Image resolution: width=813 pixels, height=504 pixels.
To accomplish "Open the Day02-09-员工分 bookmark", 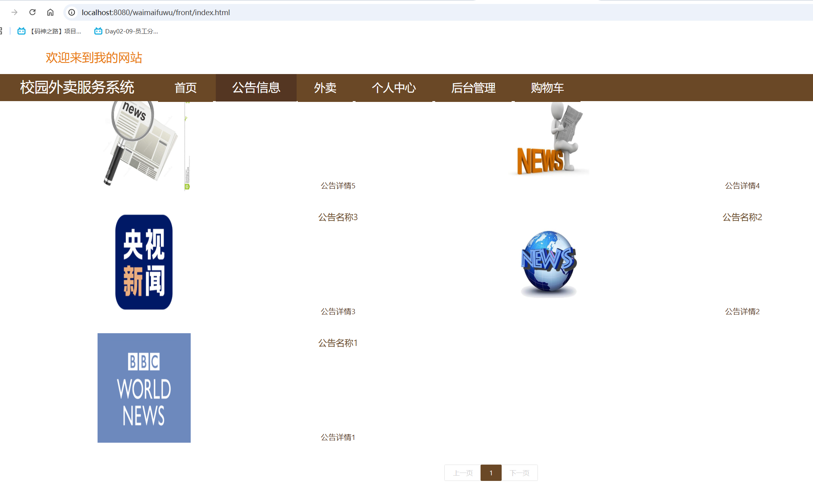I will (126, 31).
